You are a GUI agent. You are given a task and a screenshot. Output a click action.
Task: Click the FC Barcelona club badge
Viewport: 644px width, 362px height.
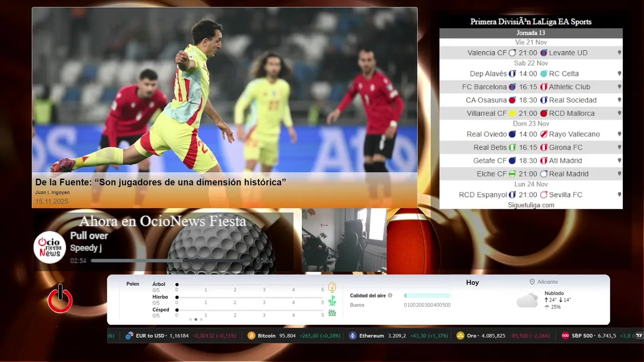(x=512, y=87)
